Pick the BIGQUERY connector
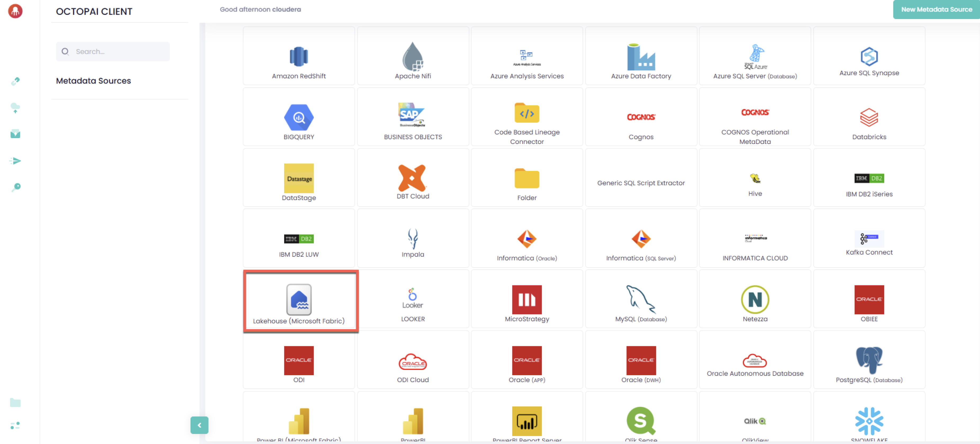The image size is (980, 444). (299, 117)
